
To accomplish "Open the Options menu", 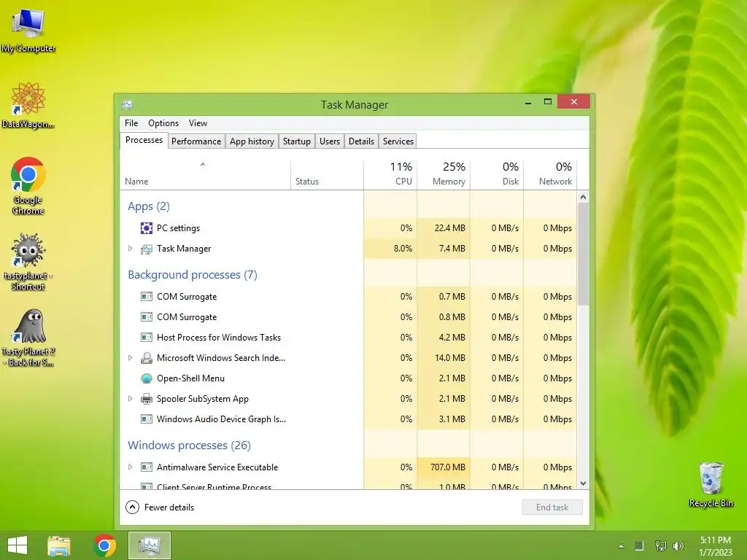I will [163, 122].
